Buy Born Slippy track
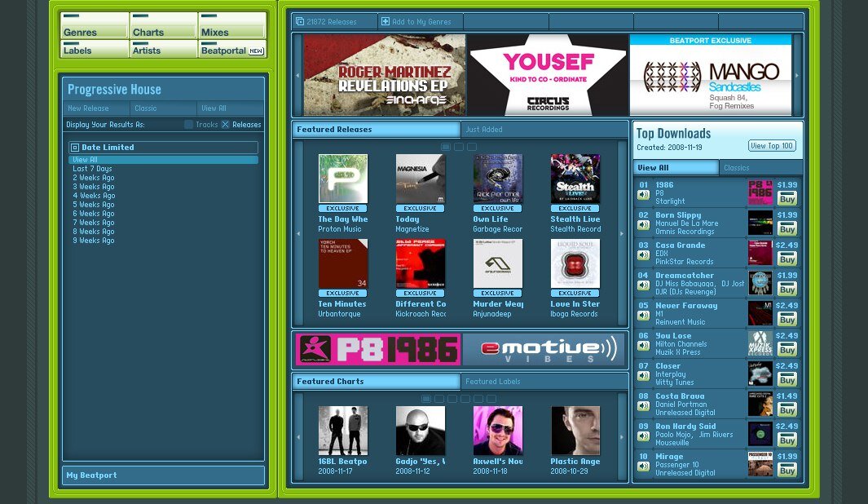 [x=786, y=228]
